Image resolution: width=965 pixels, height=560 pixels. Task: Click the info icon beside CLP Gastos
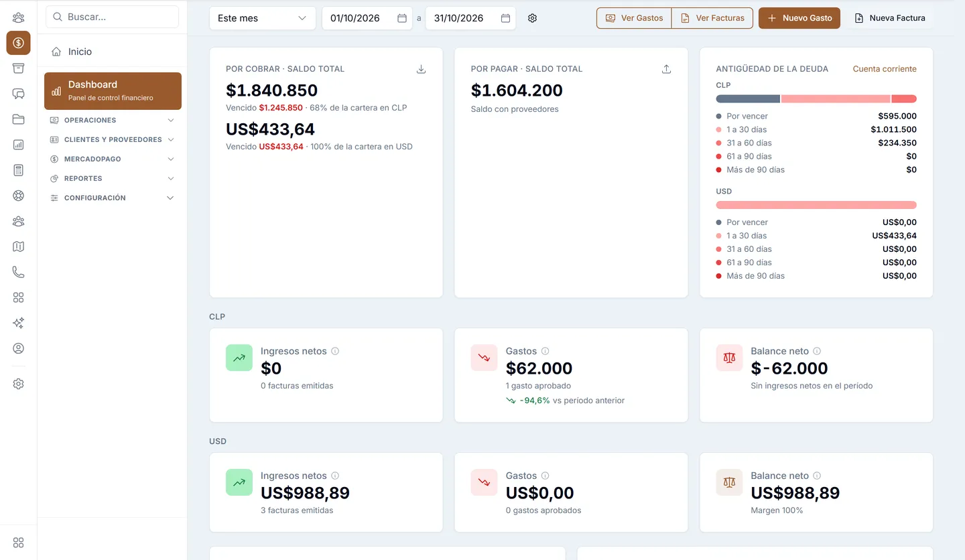[x=545, y=351]
